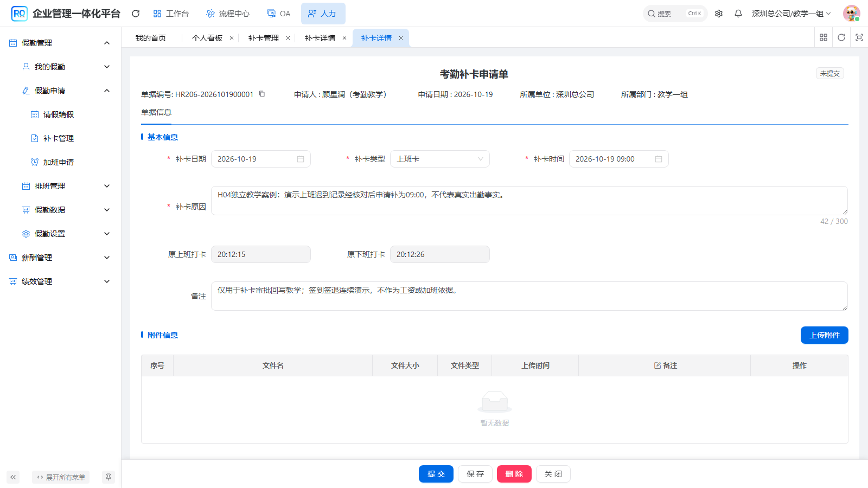Screen dimensions: 868x488
Task: Click the 保存 button
Action: (475, 474)
